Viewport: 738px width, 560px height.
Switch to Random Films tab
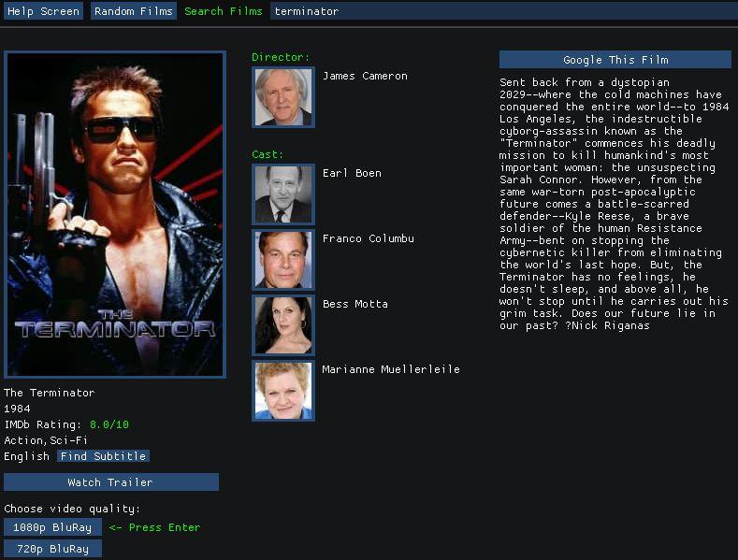click(x=133, y=11)
